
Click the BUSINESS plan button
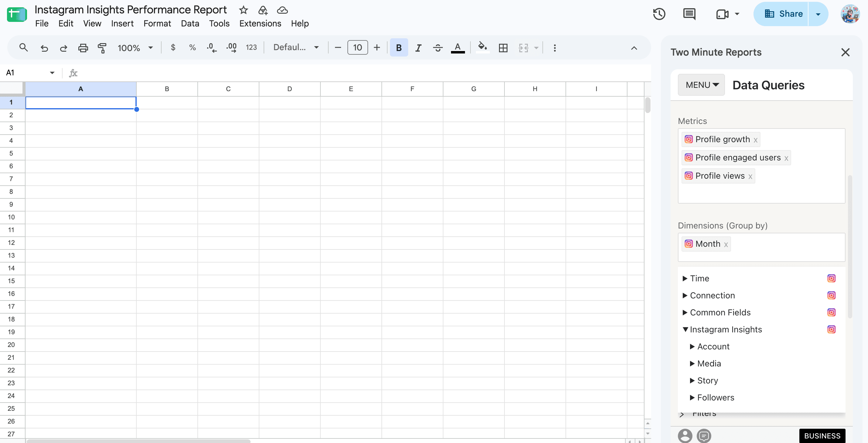point(822,436)
